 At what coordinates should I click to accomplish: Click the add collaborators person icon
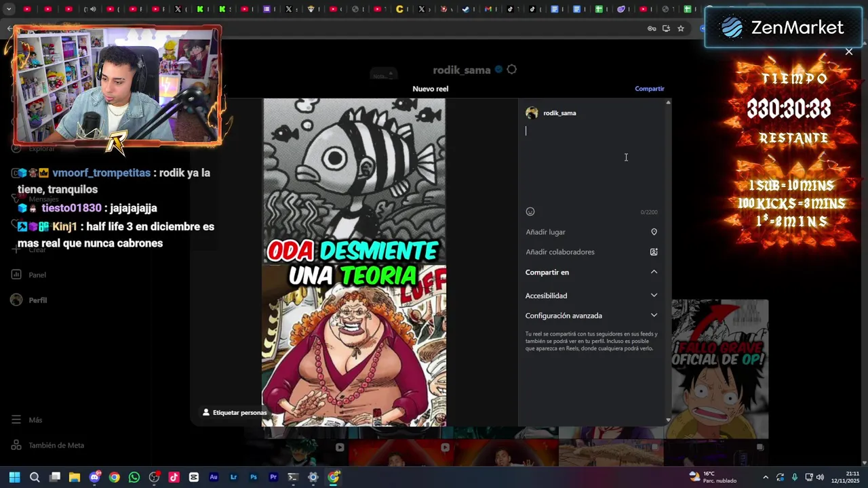(x=654, y=251)
